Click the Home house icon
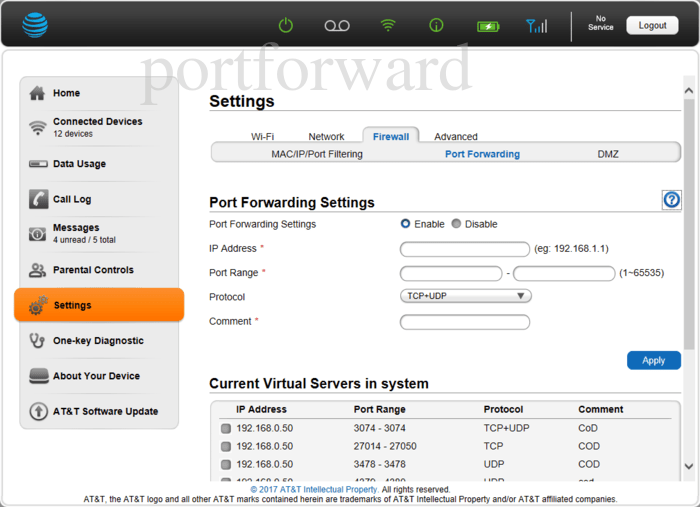The height and width of the screenshot is (507, 700). click(x=37, y=93)
